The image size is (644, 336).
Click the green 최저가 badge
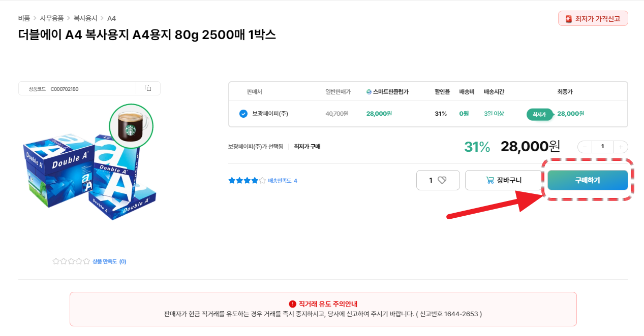(x=539, y=114)
